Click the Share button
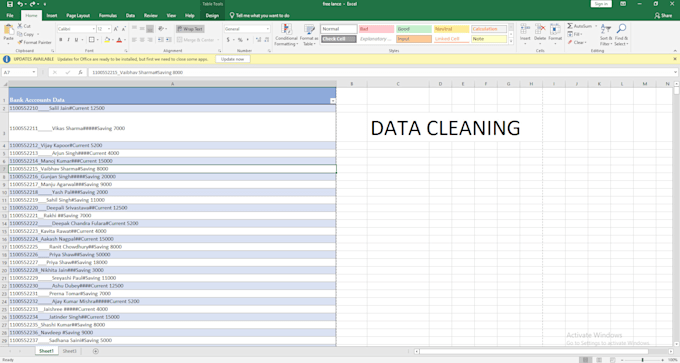680x363 pixels. [663, 16]
